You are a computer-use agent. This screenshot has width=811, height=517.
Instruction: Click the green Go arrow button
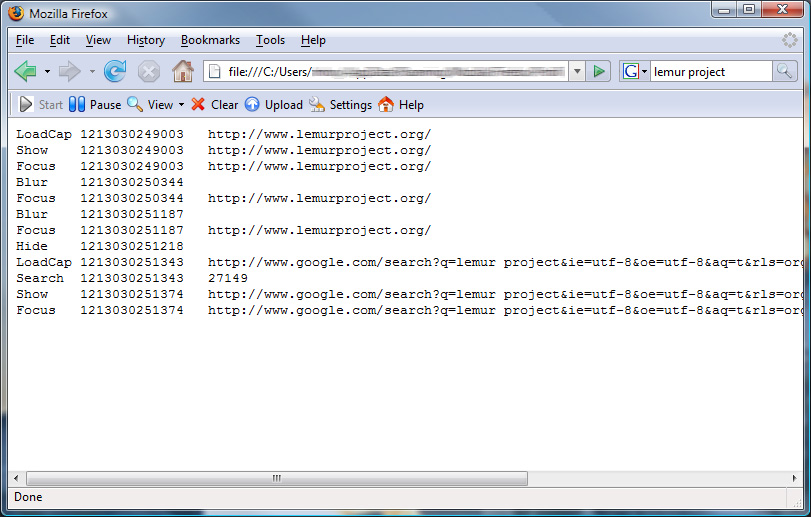(598, 71)
